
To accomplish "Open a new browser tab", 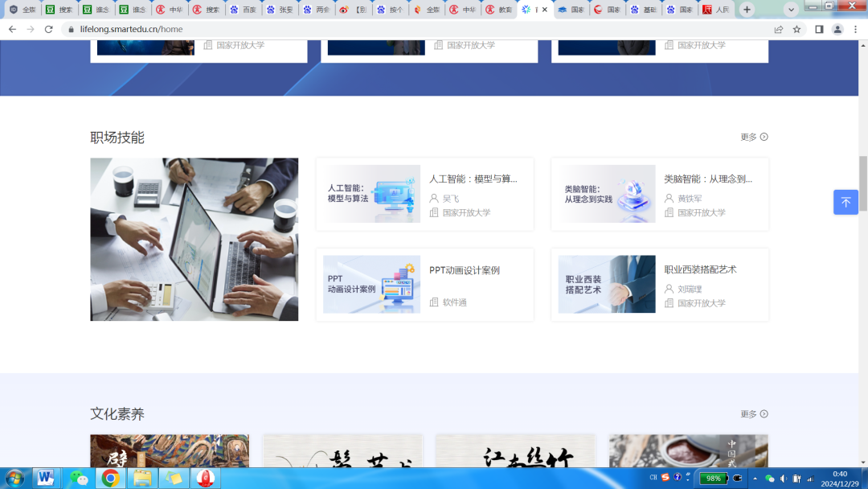I will pos(747,10).
